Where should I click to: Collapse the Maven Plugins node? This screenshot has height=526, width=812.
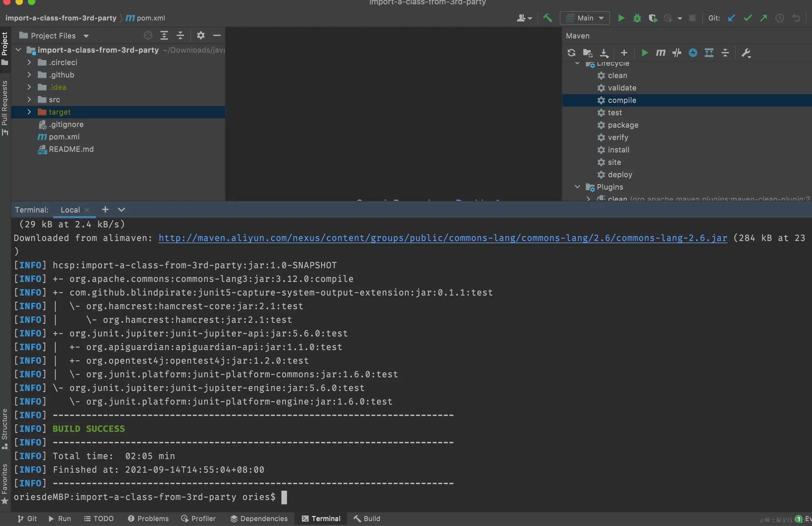(x=577, y=187)
